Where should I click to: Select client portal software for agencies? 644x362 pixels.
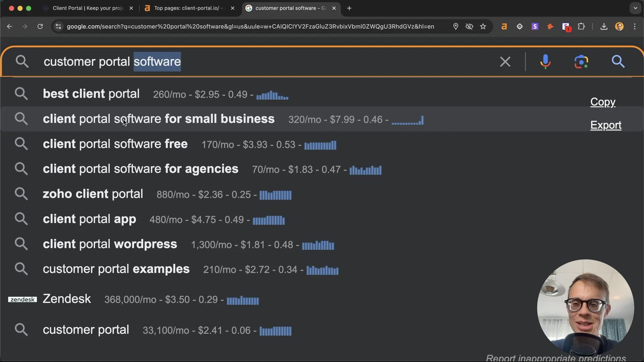(x=322, y=169)
